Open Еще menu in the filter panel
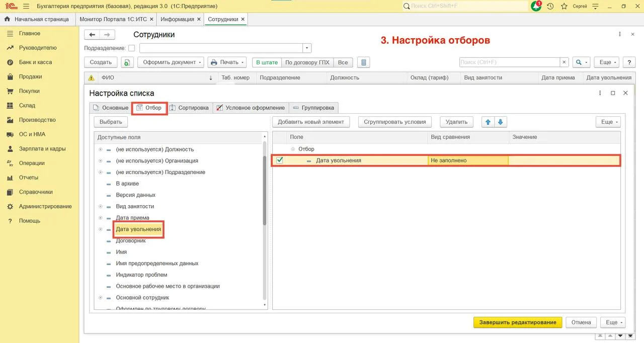The width and height of the screenshot is (644, 343). 608,122
